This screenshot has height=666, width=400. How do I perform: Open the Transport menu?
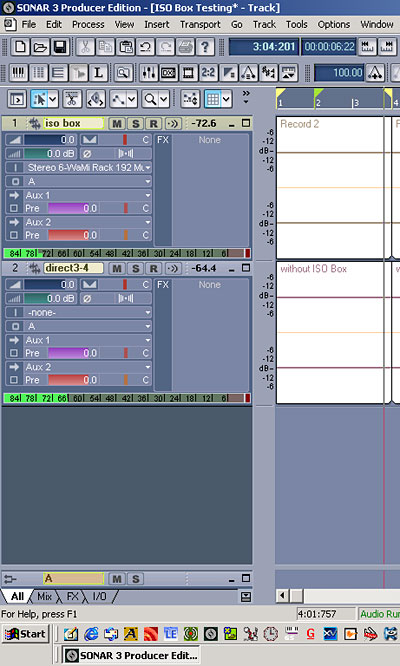200,25
